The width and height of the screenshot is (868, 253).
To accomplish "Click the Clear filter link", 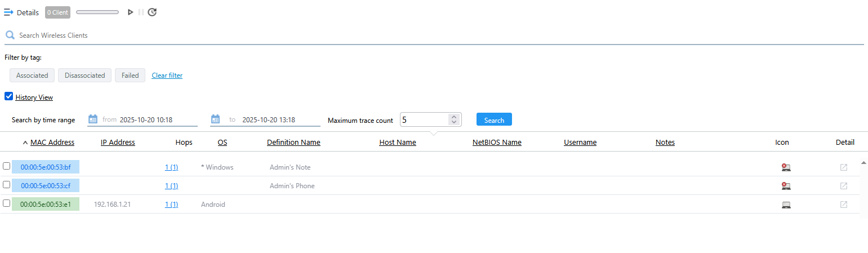I will 167,76.
